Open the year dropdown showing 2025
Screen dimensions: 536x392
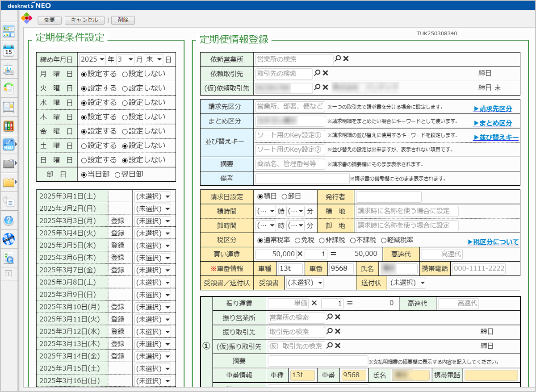click(92, 59)
